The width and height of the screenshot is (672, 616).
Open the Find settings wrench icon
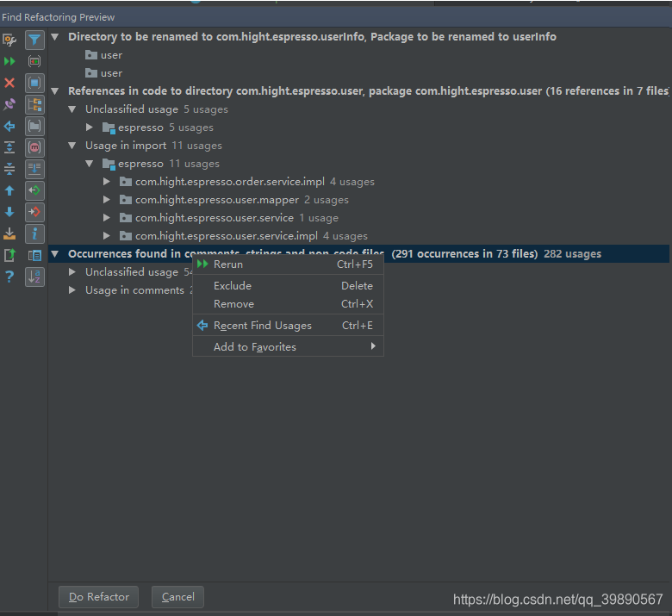pyautogui.click(x=9, y=40)
